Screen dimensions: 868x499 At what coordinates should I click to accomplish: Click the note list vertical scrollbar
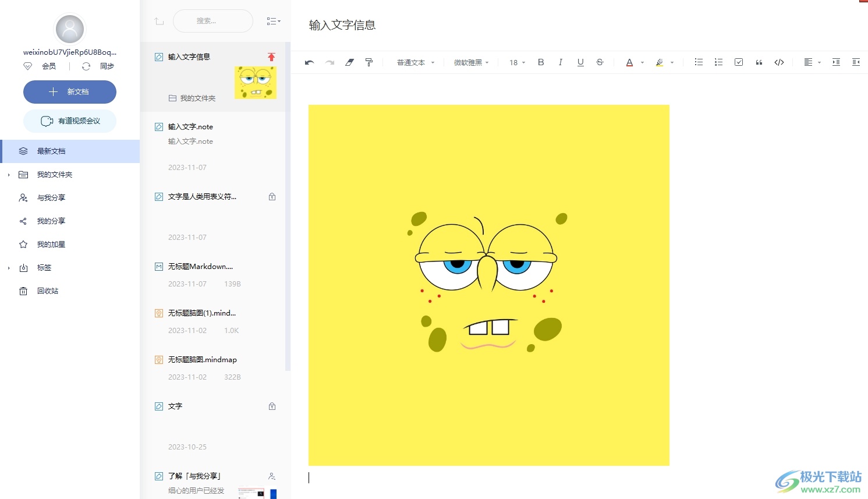coord(288,207)
